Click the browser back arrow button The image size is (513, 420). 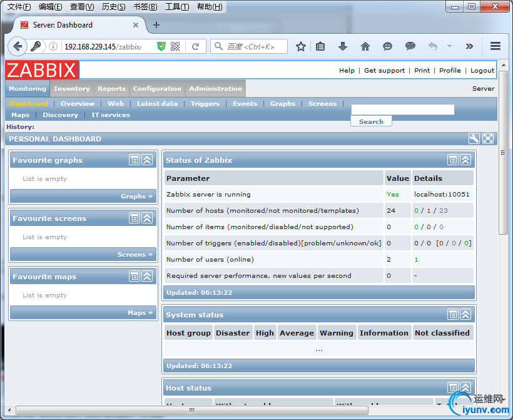18,46
